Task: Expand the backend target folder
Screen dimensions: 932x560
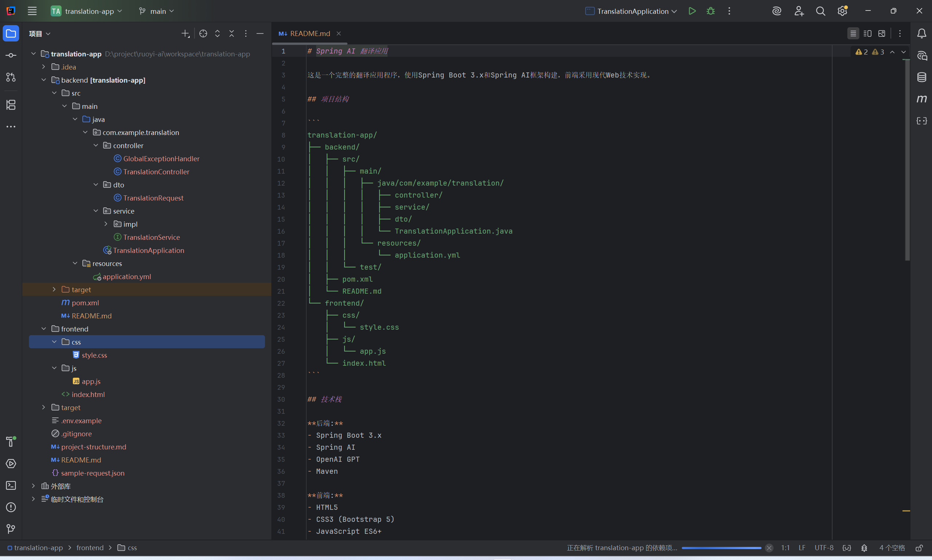Action: coord(54,289)
